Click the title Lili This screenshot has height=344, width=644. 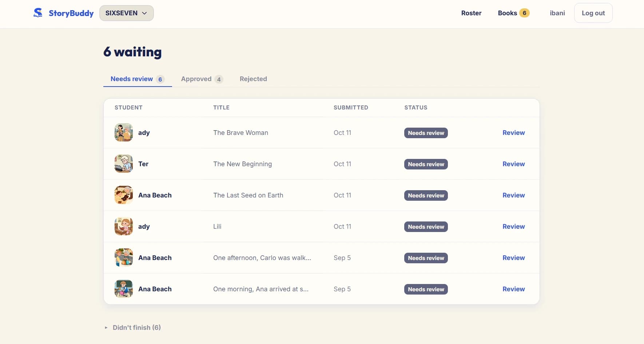tap(217, 227)
